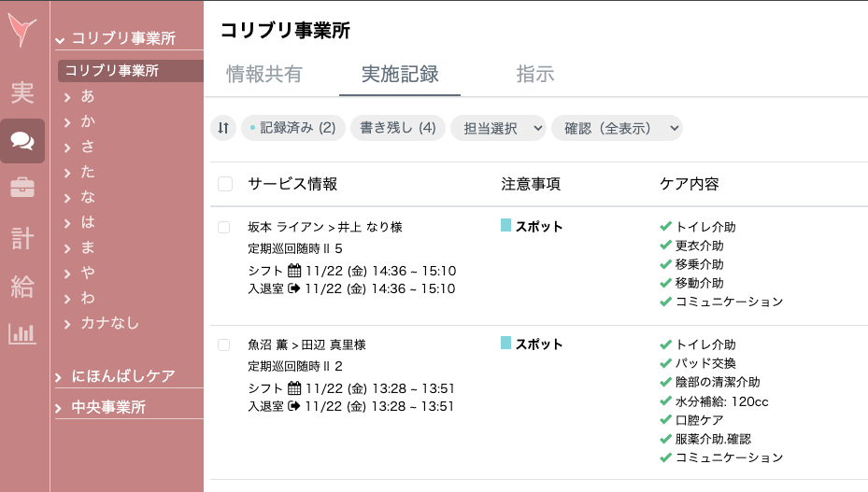Check the 魚沼 薫 record checkbox
The width and height of the screenshot is (868, 492).
coord(223,344)
